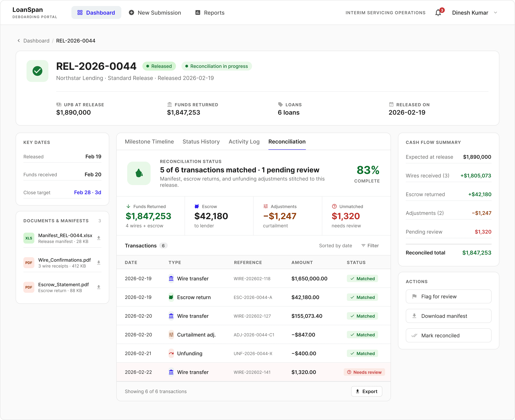Viewport: 515px width, 420px height.
Task: Click the green release checkmark icon
Action: coord(38,71)
